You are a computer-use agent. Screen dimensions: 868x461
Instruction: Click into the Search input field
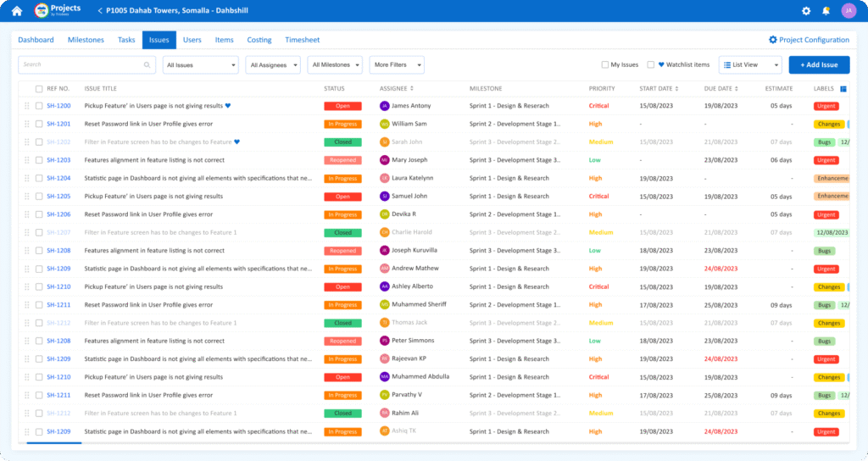(x=81, y=64)
